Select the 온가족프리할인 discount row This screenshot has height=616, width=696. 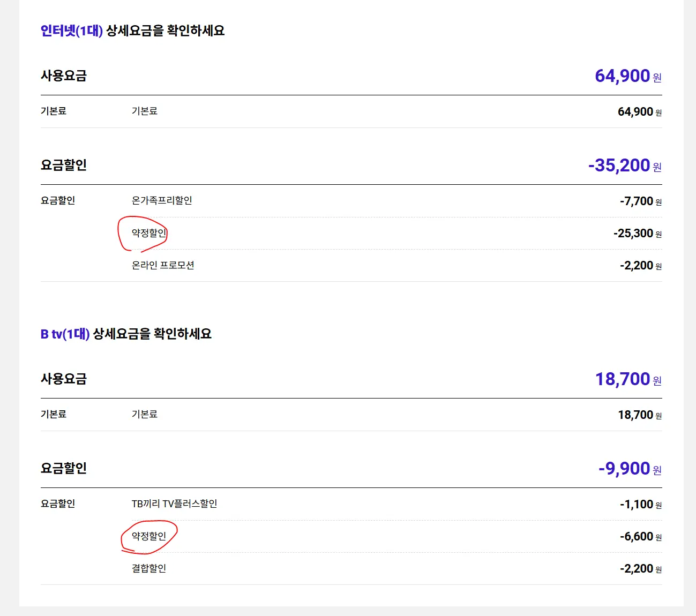coord(351,201)
